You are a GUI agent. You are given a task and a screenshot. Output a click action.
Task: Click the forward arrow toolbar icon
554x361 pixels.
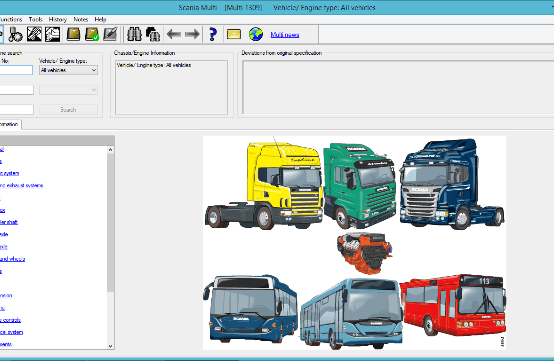192,34
